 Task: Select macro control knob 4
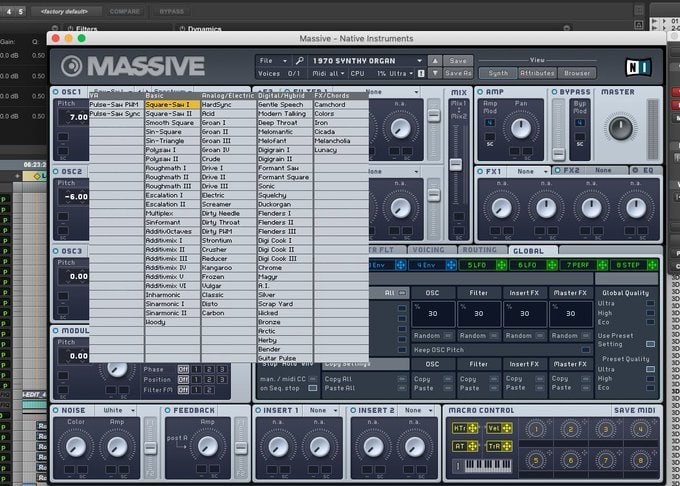[x=640, y=429]
